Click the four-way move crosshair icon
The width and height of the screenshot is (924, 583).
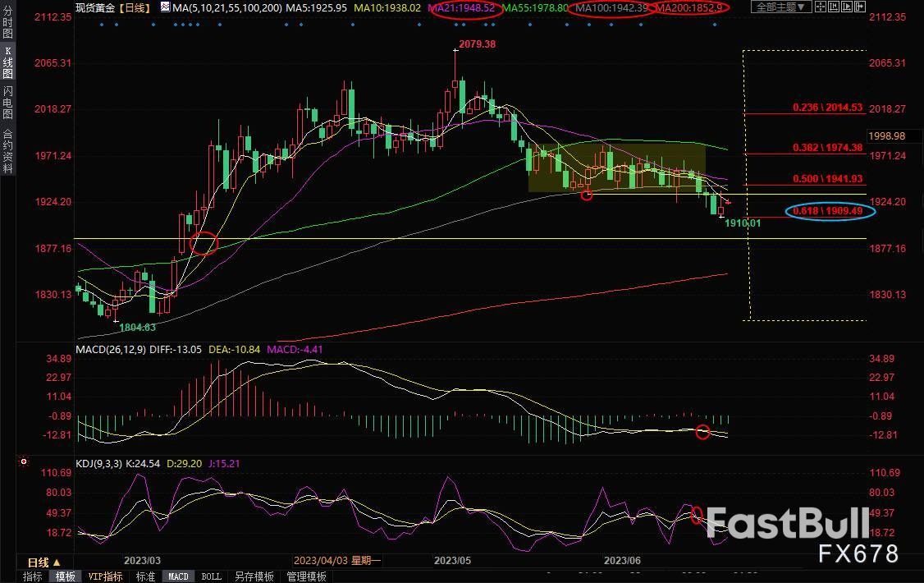coord(821,7)
